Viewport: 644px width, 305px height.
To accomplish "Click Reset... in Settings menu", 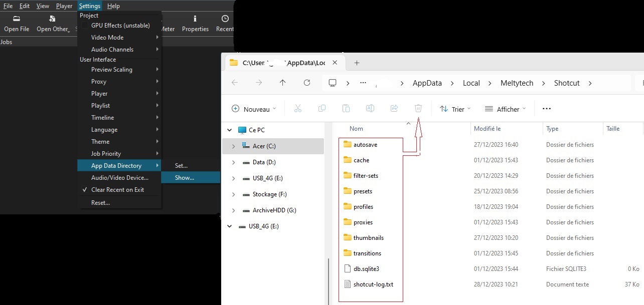I will pos(100,203).
